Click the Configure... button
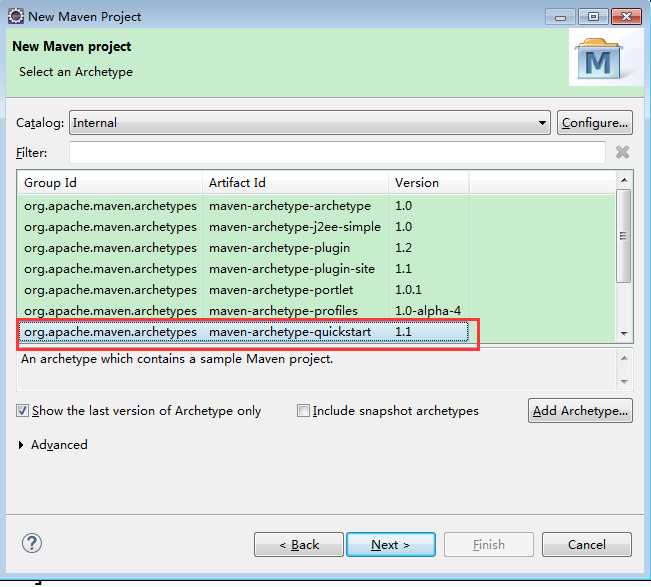The image size is (651, 587). (x=595, y=122)
